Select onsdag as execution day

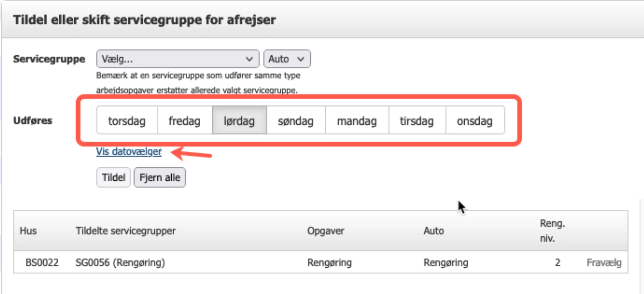(x=475, y=121)
